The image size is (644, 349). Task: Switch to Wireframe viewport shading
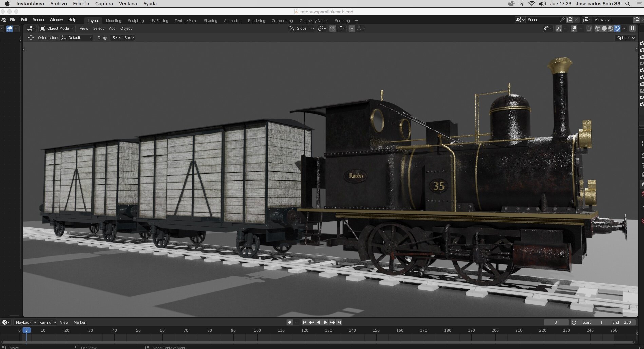(x=598, y=28)
